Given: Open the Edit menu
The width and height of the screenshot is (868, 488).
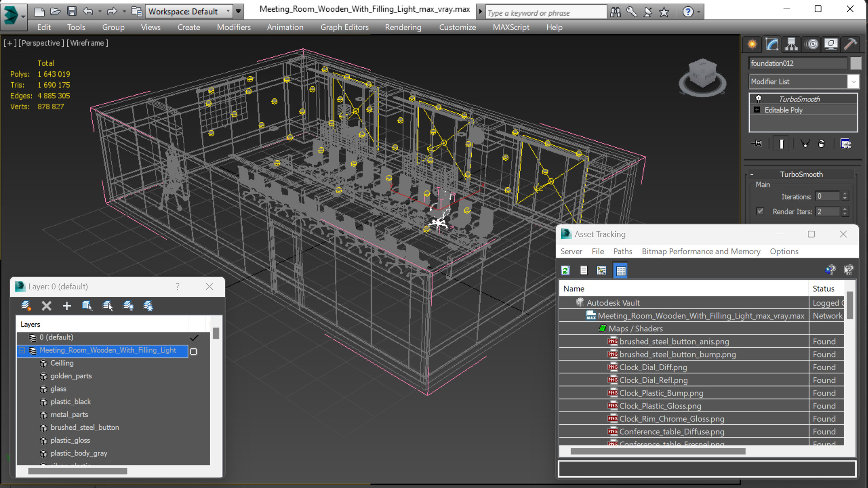Looking at the screenshot, I should point(44,27).
